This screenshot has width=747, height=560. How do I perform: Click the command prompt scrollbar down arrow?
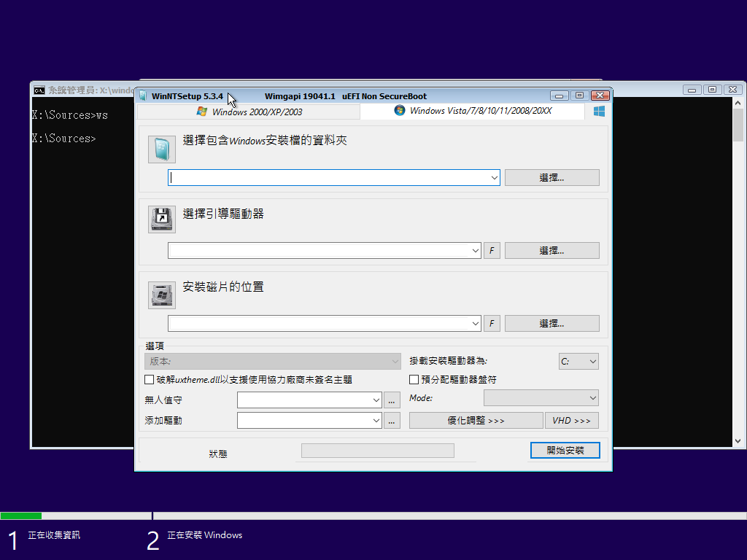coord(738,441)
